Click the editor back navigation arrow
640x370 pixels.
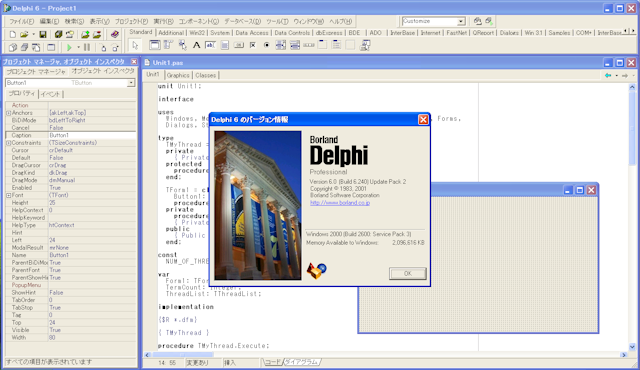tap(608, 75)
